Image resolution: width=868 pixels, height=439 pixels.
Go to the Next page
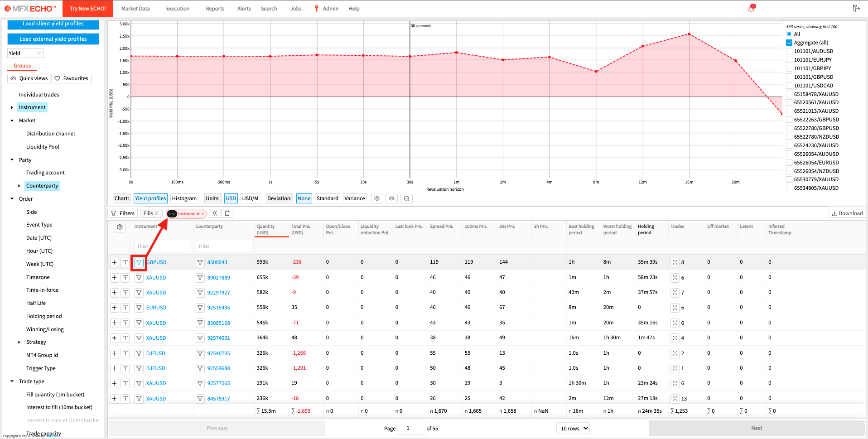tap(757, 428)
